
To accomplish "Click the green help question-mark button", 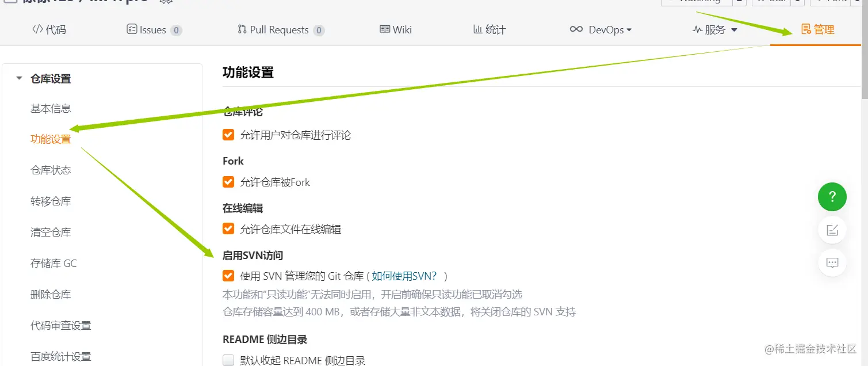I will coord(832,197).
